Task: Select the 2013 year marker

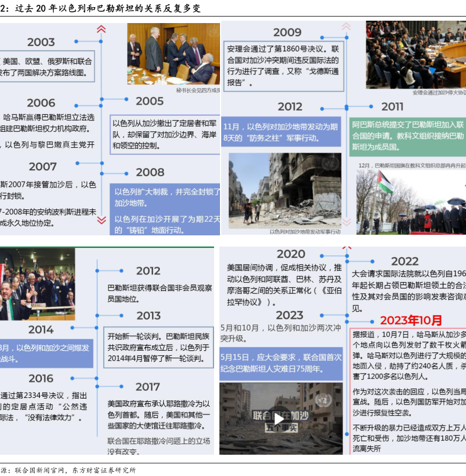Action: pos(148,316)
